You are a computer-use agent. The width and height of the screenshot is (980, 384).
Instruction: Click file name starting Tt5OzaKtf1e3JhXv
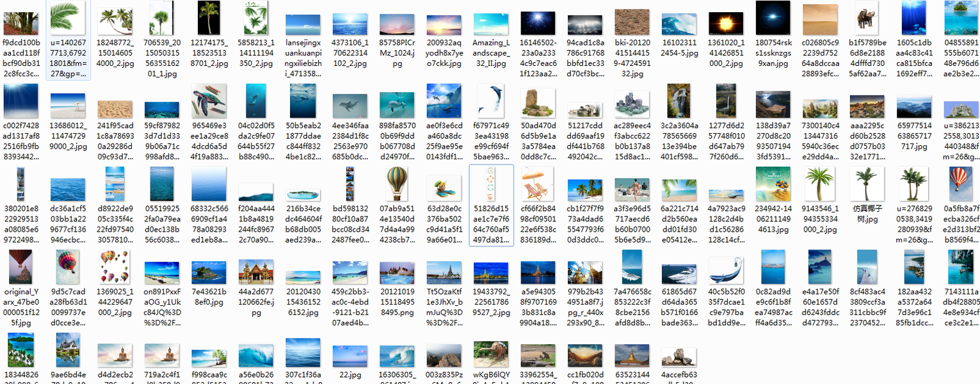(444, 307)
